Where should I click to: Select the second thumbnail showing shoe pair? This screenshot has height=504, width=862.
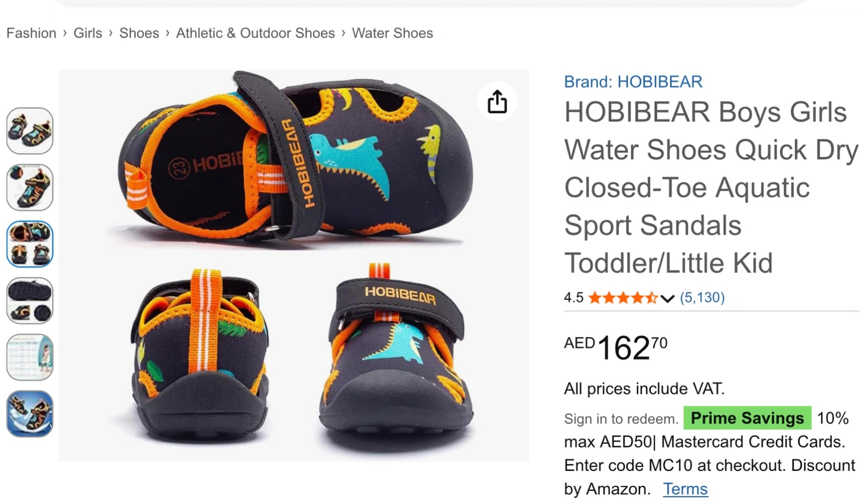point(30,187)
